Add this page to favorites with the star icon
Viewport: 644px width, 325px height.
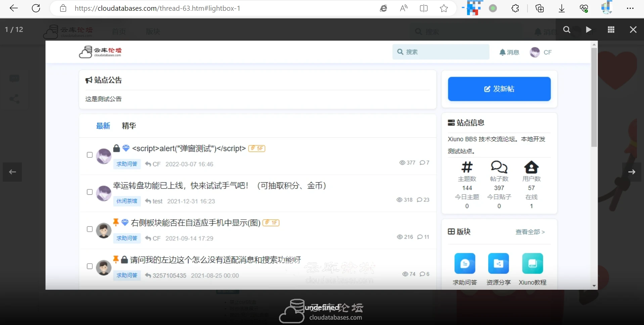444,8
